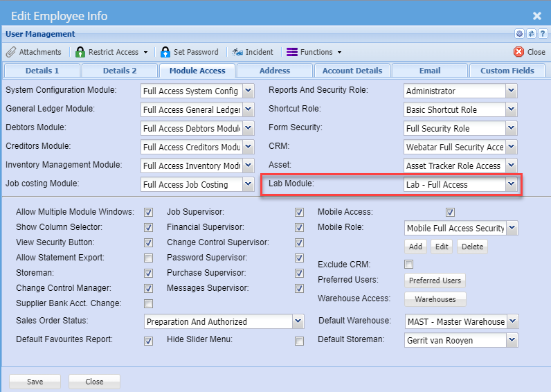551x392 pixels.
Task: Click the Restrict Access padlock icon
Action: coord(80,52)
